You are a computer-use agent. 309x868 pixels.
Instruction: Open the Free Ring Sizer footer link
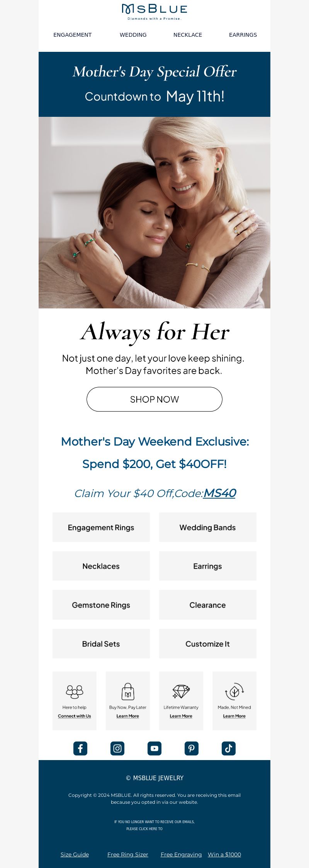[128, 854]
